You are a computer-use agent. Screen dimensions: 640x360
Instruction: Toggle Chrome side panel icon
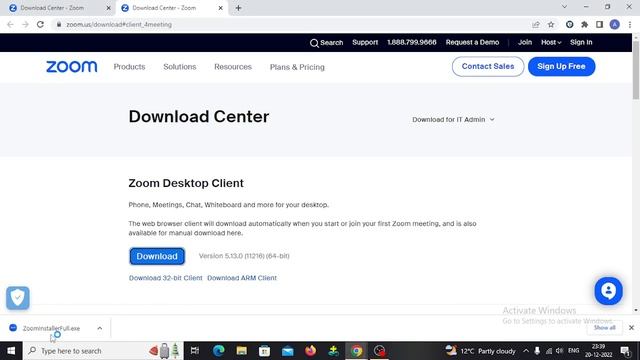(x=599, y=24)
